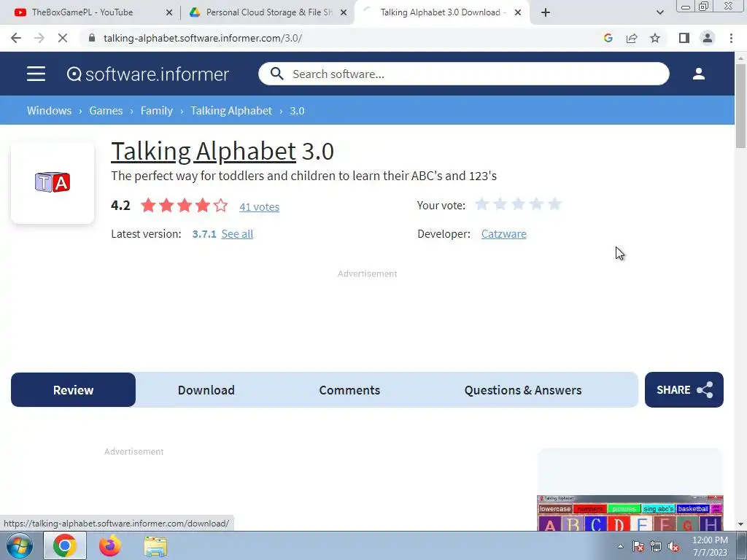Click the browser address bar URL
Viewport: 747px width, 560px height.
click(x=203, y=38)
